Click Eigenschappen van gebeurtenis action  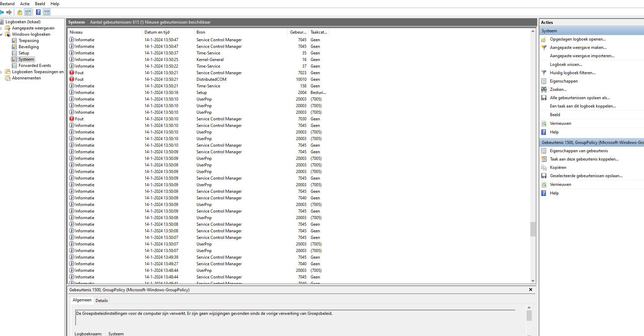point(579,151)
